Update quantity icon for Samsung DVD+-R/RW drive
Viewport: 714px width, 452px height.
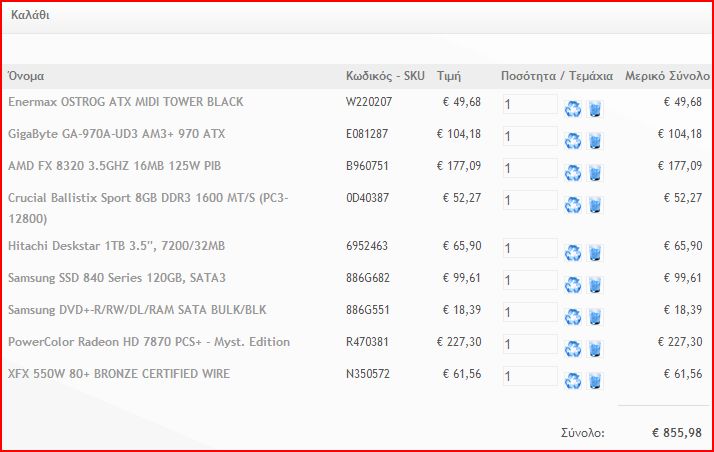tap(573, 316)
